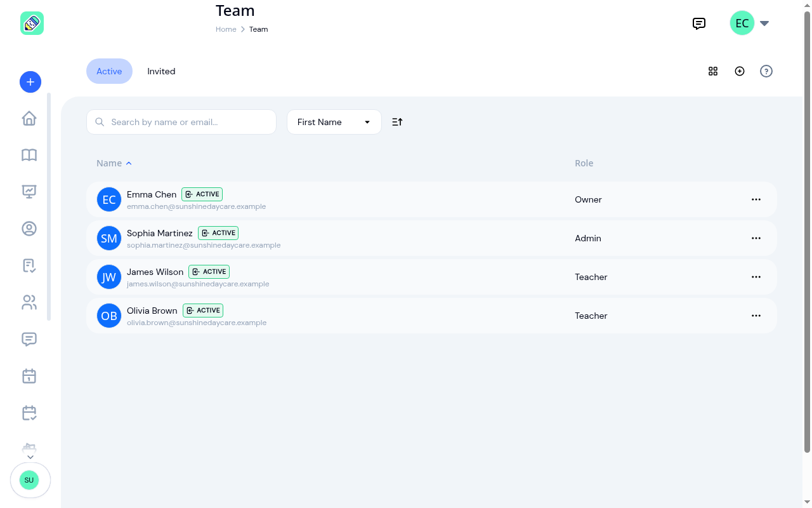Click emma.chen@sunshinedaycare.example email

[197, 206]
